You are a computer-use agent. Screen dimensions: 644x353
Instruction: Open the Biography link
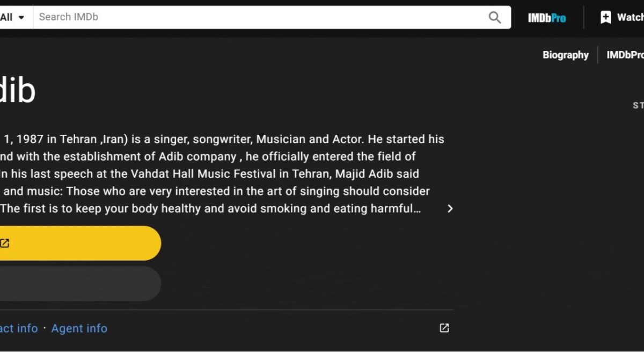(x=565, y=55)
